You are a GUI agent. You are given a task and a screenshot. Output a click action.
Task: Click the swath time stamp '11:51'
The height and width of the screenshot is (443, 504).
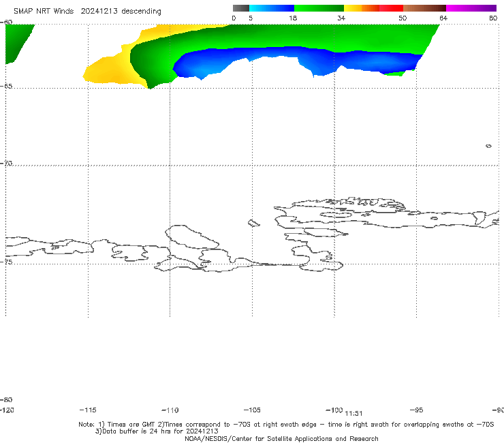click(353, 414)
